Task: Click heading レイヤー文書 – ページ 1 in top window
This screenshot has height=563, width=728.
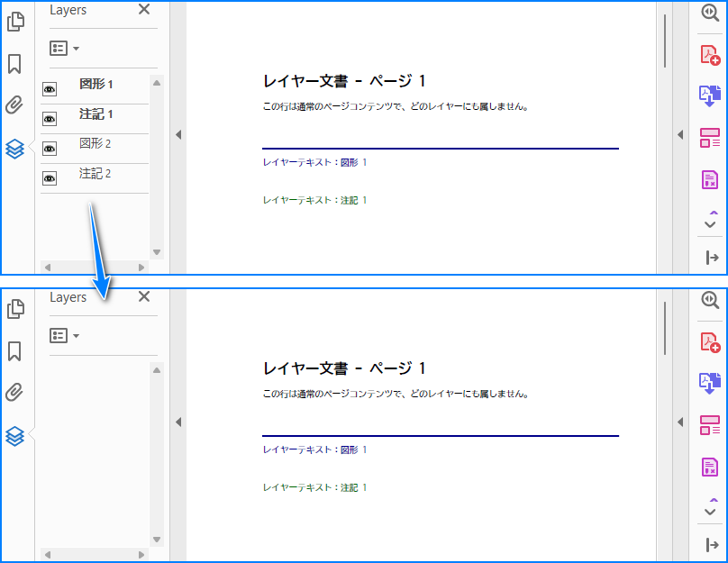Action: (x=344, y=81)
